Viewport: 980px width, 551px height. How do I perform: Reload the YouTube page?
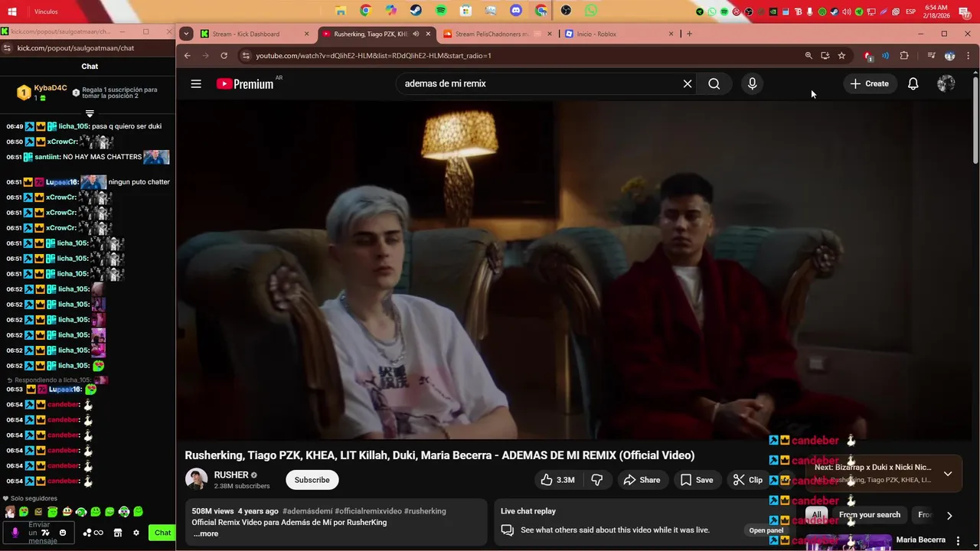click(224, 56)
